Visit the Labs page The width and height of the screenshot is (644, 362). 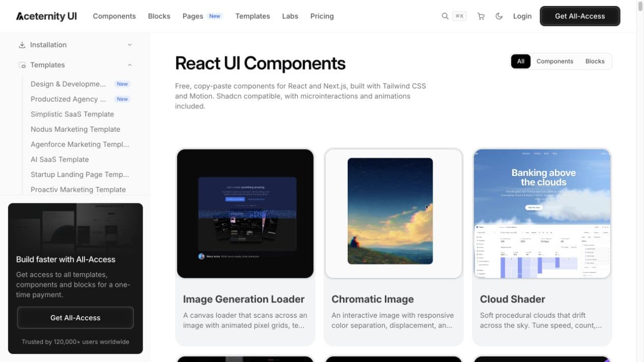290,16
